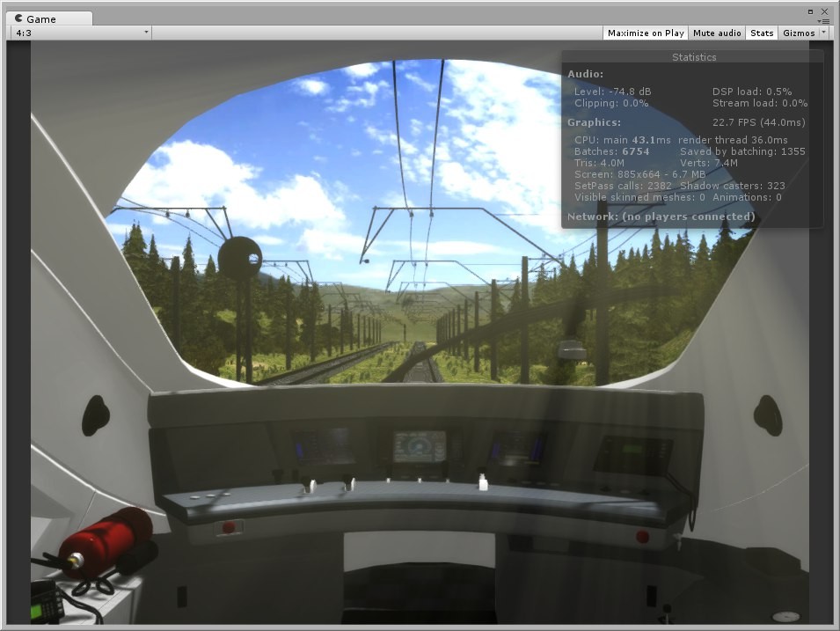Toggle the Stats overlay button
This screenshot has width=840, height=631.
coord(762,33)
